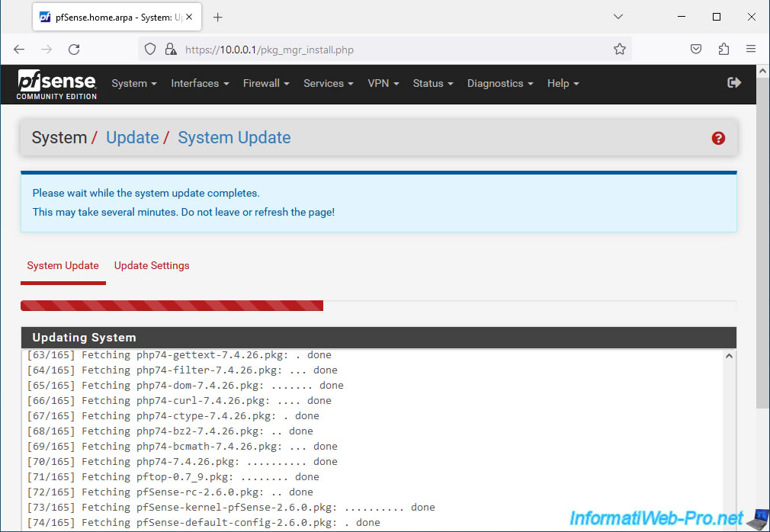The height and width of the screenshot is (532, 770).
Task: Click the log line for php74-filter-7.4.26.pkg
Action: coord(182,370)
